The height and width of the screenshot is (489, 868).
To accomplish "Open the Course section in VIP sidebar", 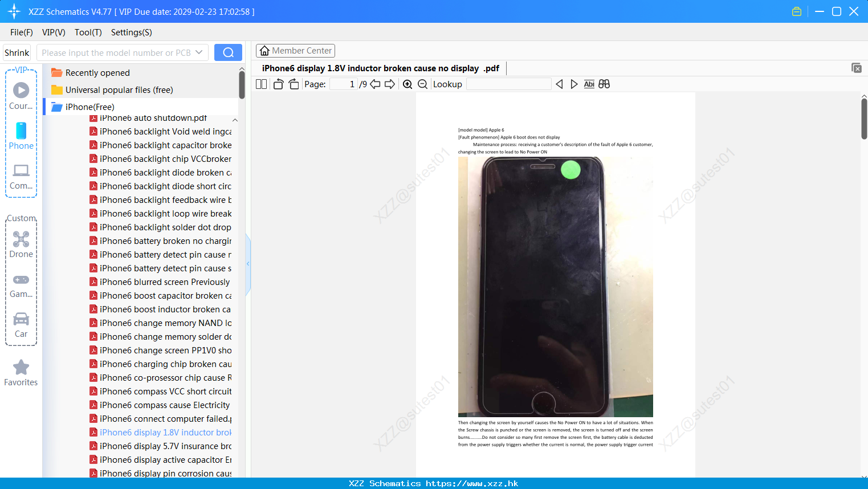I will click(x=21, y=96).
